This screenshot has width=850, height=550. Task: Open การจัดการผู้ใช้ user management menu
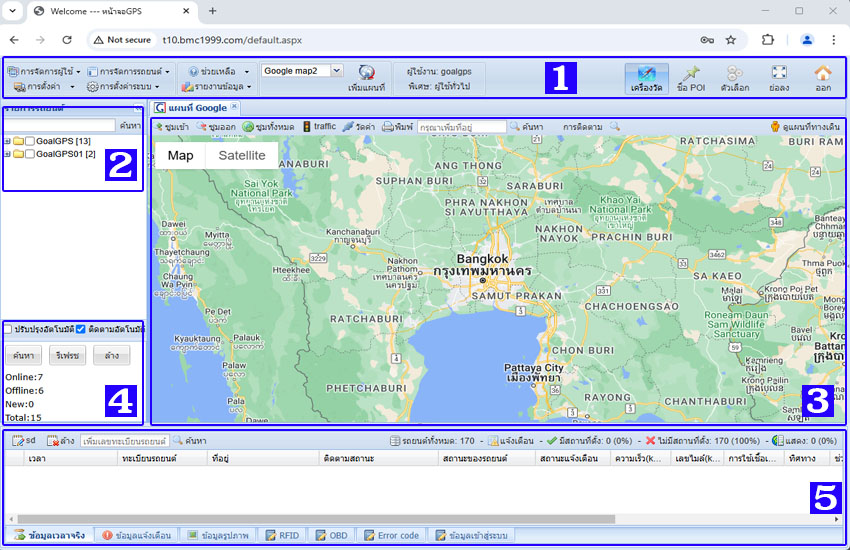tap(44, 72)
